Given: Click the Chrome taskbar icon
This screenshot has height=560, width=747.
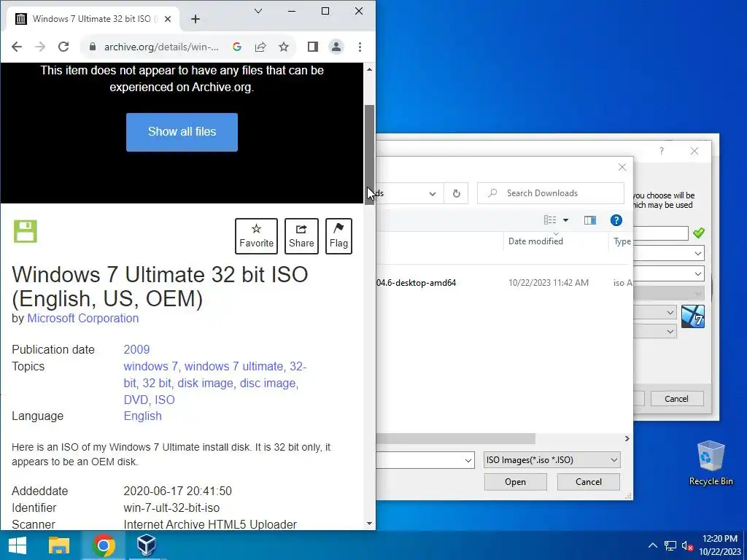Looking at the screenshot, I should [104, 545].
